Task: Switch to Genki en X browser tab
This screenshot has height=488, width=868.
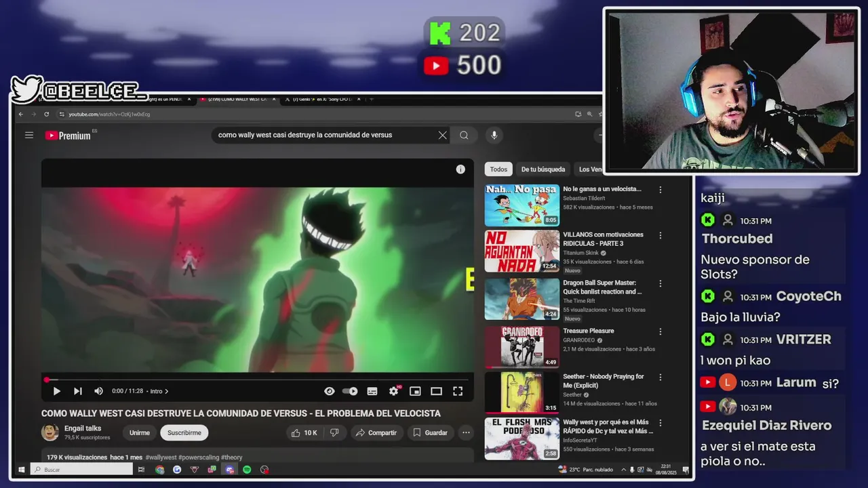Action: pyautogui.click(x=323, y=99)
